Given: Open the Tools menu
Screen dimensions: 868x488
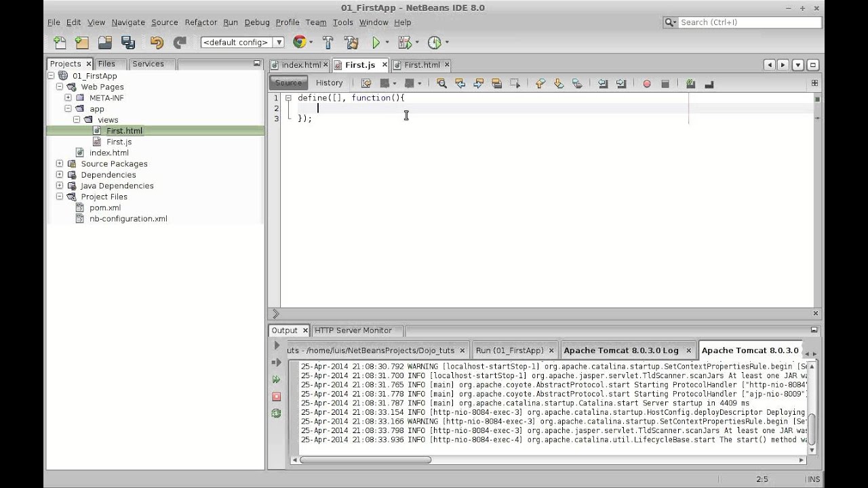Looking at the screenshot, I should coord(342,22).
